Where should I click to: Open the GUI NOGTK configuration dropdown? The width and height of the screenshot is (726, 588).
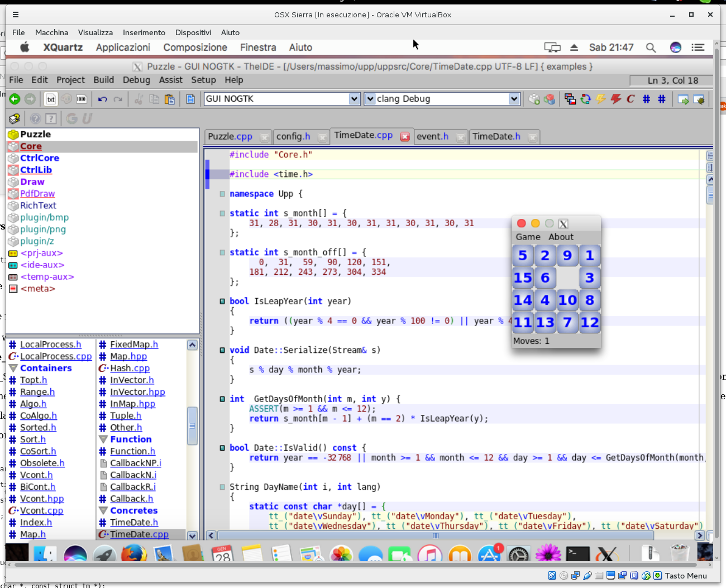click(354, 99)
